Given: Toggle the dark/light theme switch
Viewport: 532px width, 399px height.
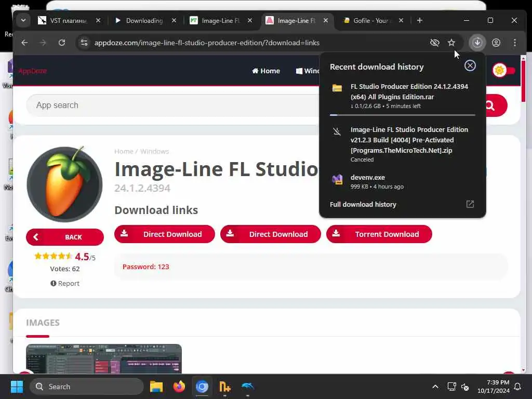Looking at the screenshot, I should point(504,71).
